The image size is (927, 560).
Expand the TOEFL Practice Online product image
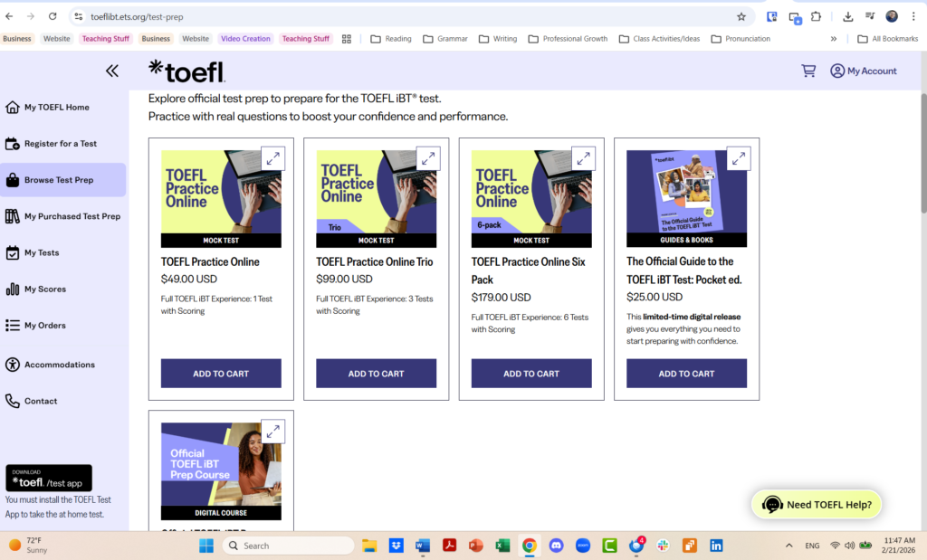click(x=272, y=157)
